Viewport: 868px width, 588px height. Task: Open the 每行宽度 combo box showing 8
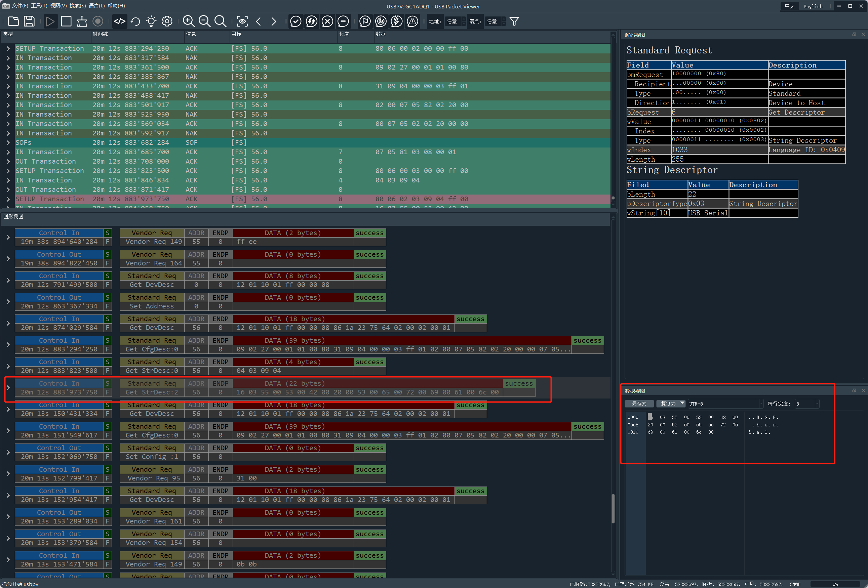(806, 404)
